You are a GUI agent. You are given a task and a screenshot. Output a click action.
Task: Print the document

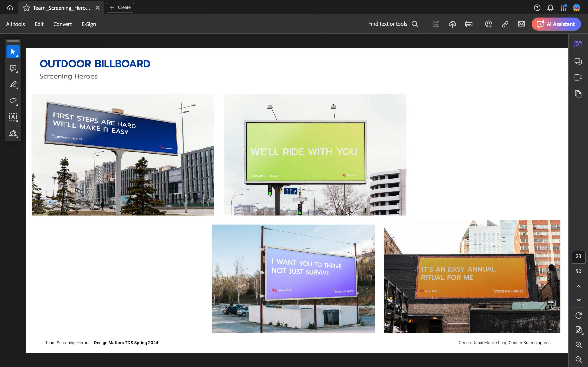tap(468, 24)
